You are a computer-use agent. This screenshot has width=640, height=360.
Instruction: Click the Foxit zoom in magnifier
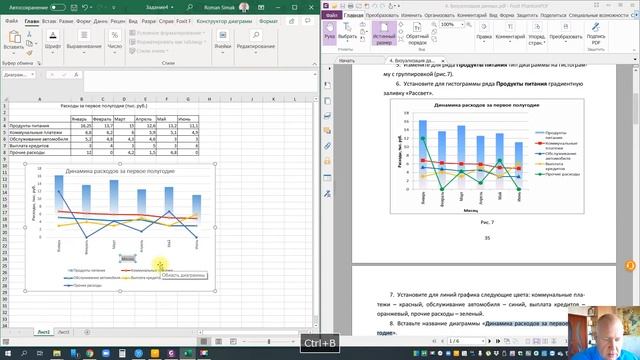click(469, 24)
